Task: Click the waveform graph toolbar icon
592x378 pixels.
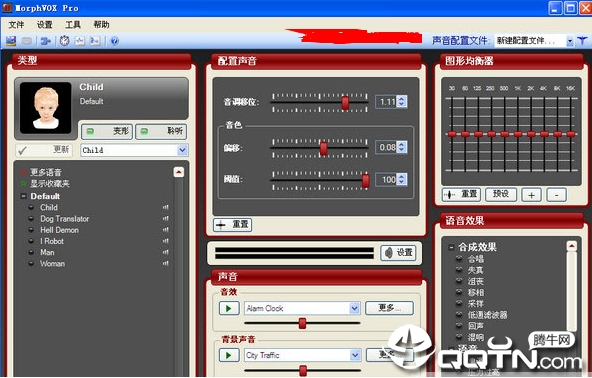Action: (x=80, y=40)
